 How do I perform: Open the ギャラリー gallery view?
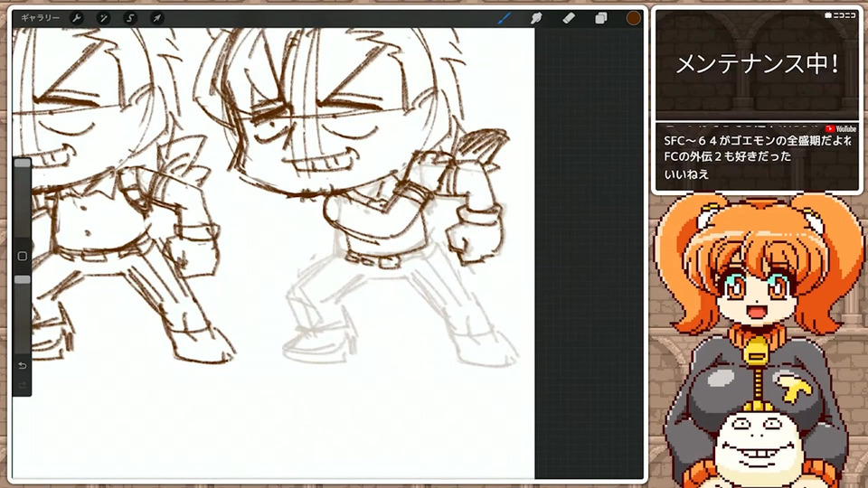(x=40, y=18)
